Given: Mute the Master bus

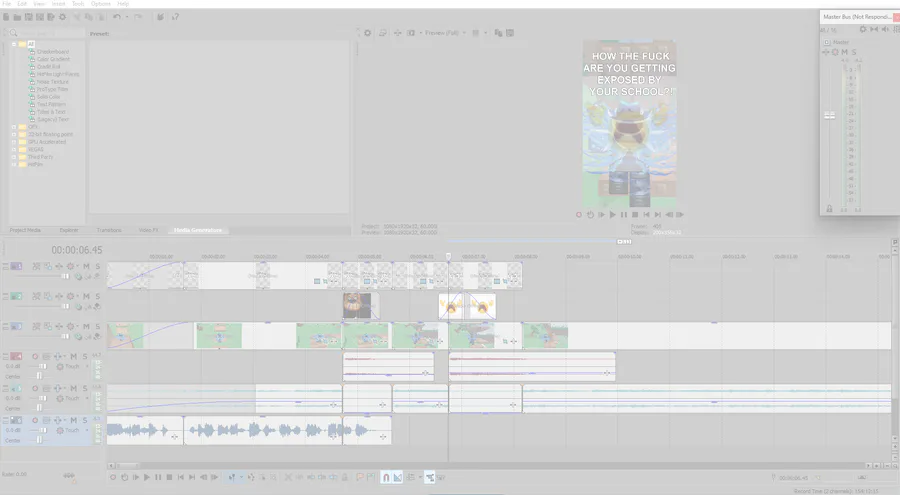Looking at the screenshot, I should click(844, 52).
